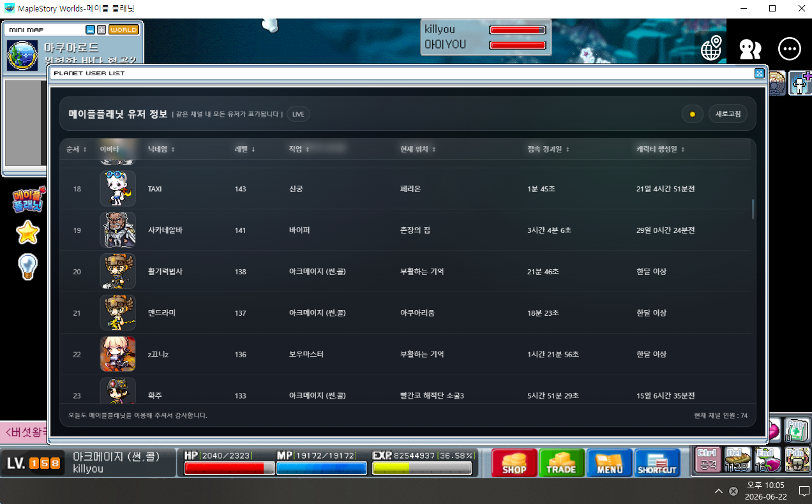Sort list by 닉네임 column
The height and width of the screenshot is (504, 812).
161,149
